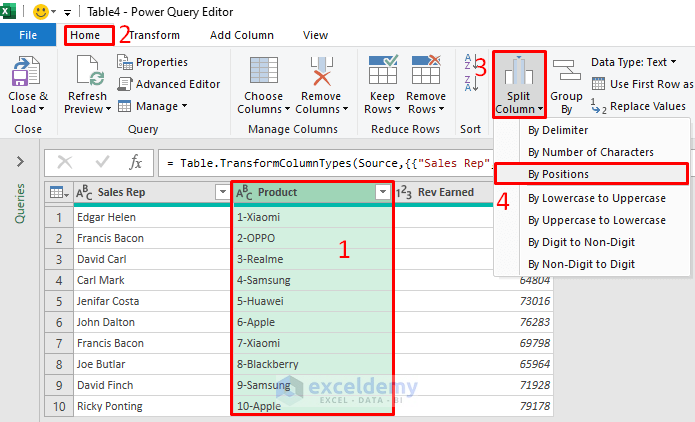Screen dimensions: 695x422
Task: Click the Close & Load icon
Action: click(26, 71)
